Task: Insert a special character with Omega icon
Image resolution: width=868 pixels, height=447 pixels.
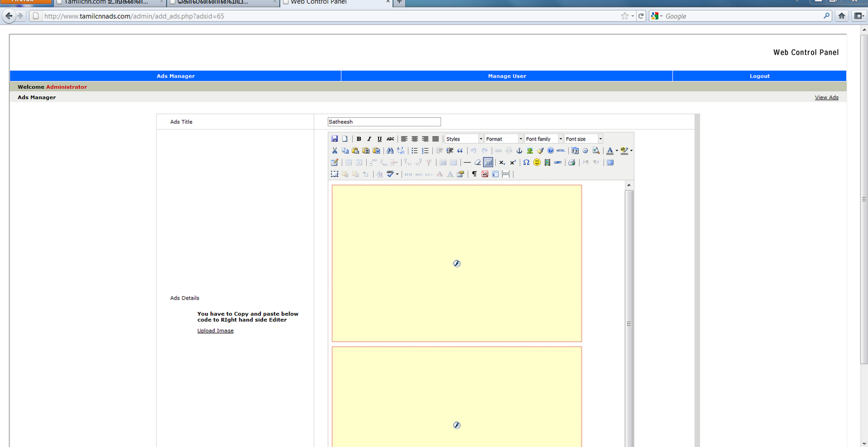Action: [x=526, y=162]
